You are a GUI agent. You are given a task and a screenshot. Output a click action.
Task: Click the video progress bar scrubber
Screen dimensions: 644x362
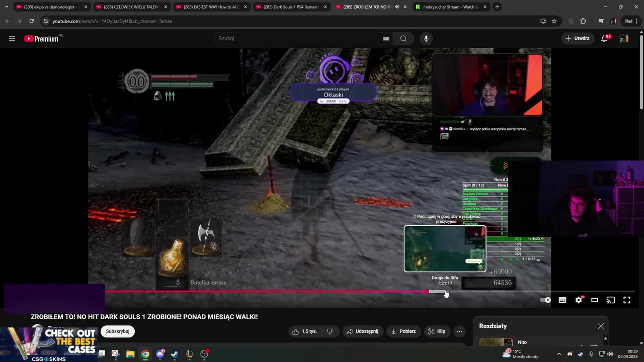[427, 292]
